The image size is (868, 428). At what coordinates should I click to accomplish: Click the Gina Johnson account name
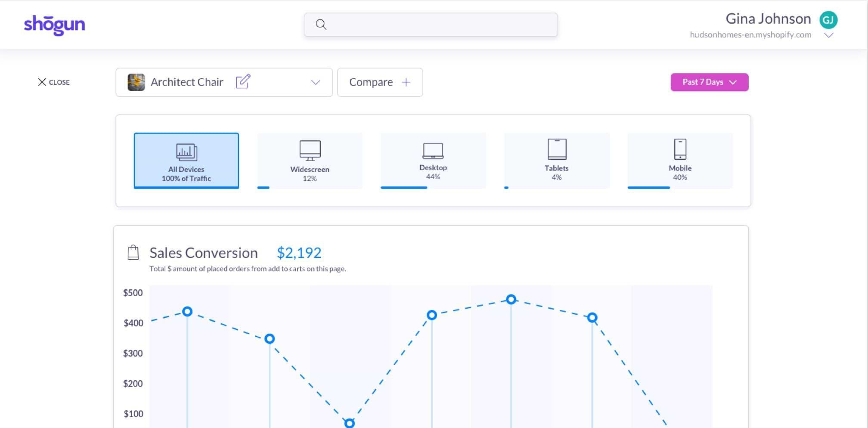768,19
